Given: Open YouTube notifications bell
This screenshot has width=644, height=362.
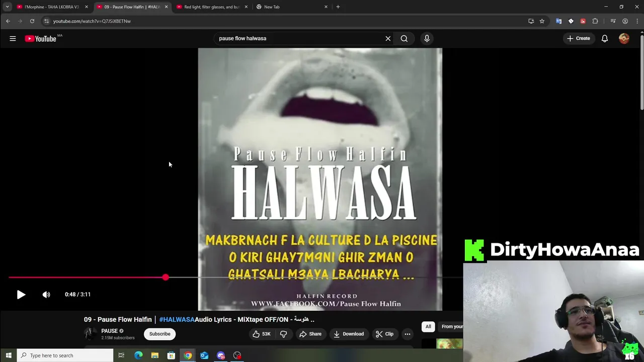Looking at the screenshot, I should pos(605,38).
